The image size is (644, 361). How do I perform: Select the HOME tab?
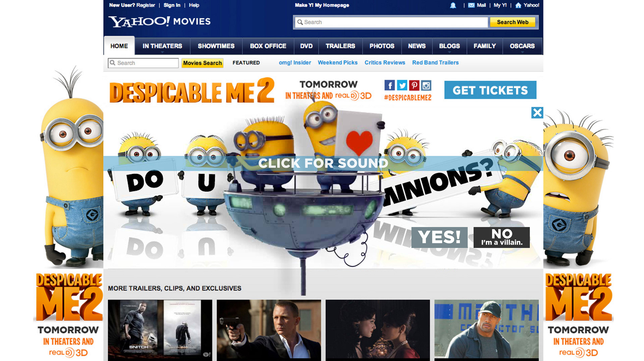point(119,46)
